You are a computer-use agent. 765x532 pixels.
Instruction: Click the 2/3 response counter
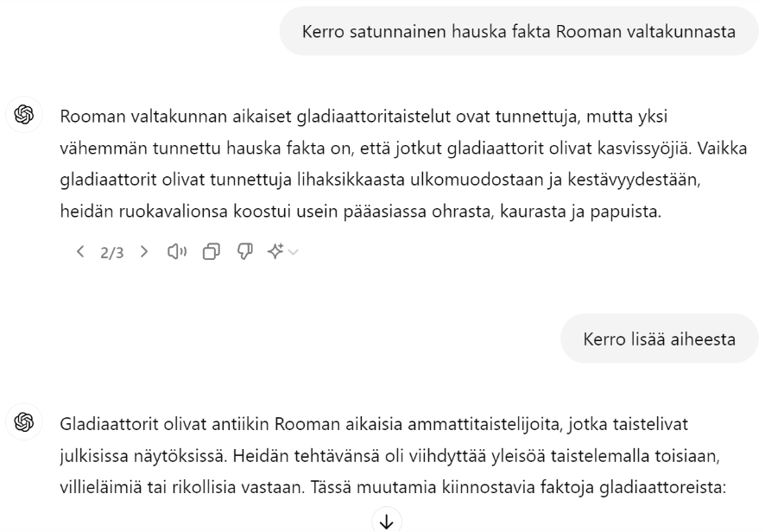[x=112, y=252]
